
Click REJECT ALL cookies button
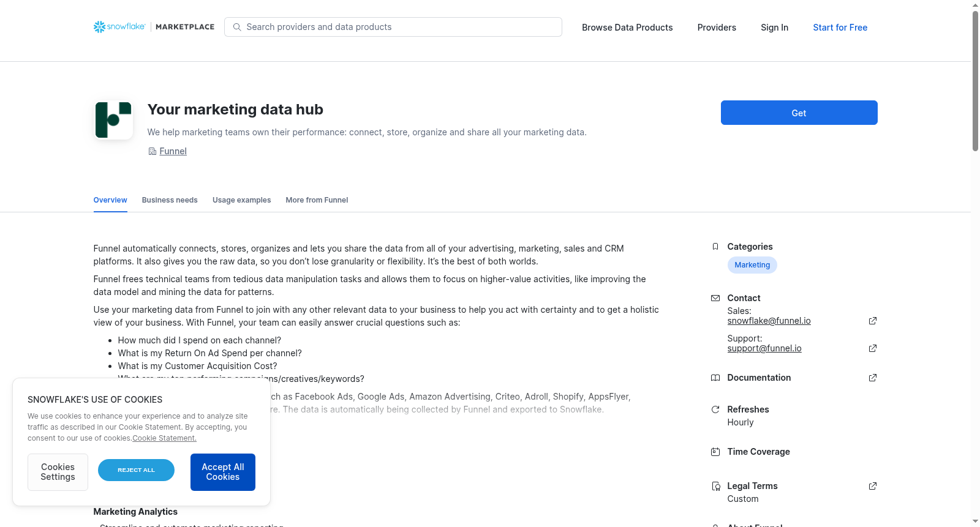(x=136, y=470)
